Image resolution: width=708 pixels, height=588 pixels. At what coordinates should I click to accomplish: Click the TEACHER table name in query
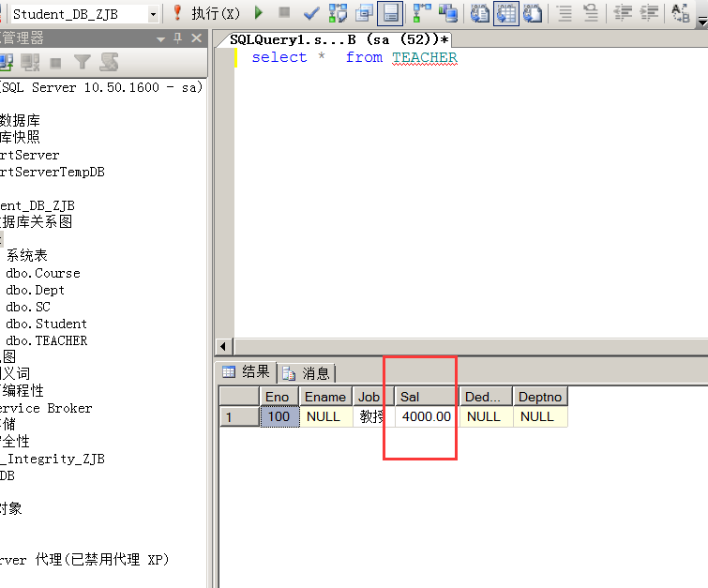click(x=425, y=57)
